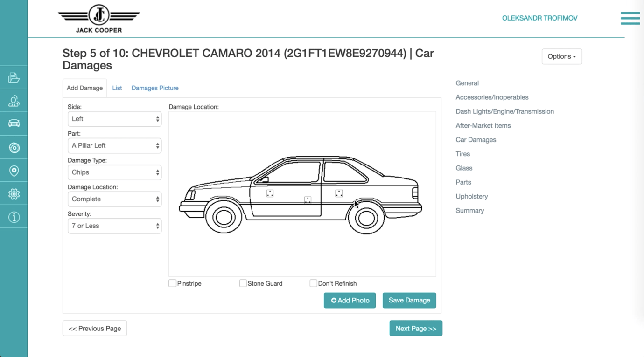Click the Save Damage button
The height and width of the screenshot is (357, 644).
coord(409,301)
